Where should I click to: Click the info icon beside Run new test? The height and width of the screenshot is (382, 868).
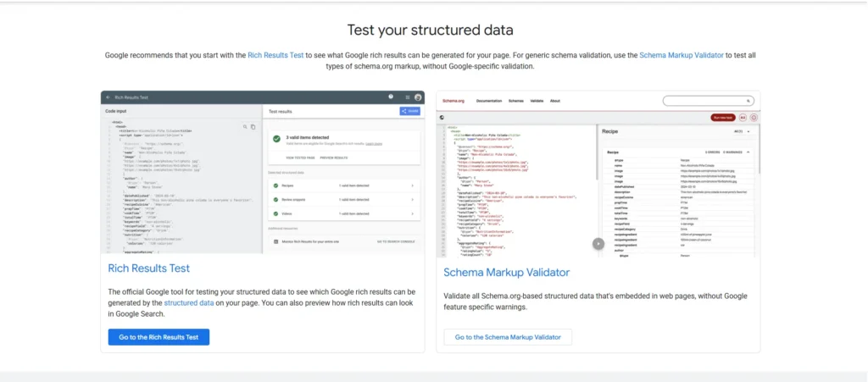pyautogui.click(x=754, y=118)
